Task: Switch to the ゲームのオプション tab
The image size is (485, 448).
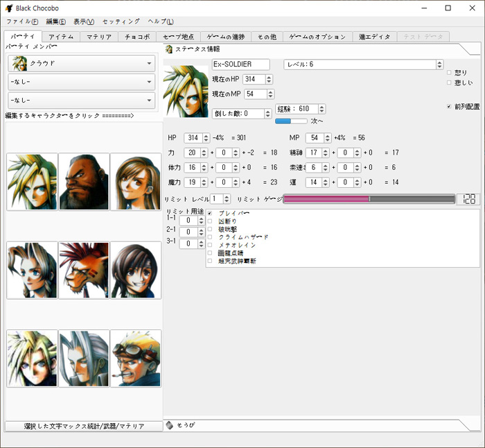Action: click(317, 37)
